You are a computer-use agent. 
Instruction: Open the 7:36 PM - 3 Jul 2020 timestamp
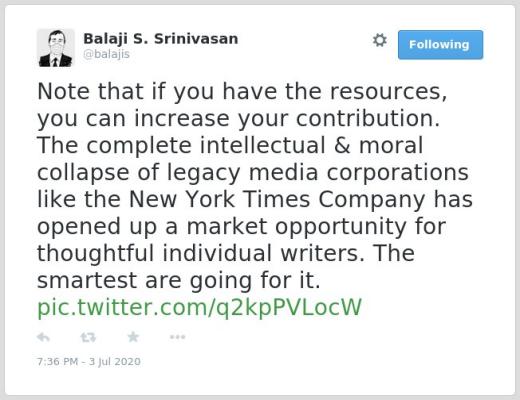[x=89, y=362]
